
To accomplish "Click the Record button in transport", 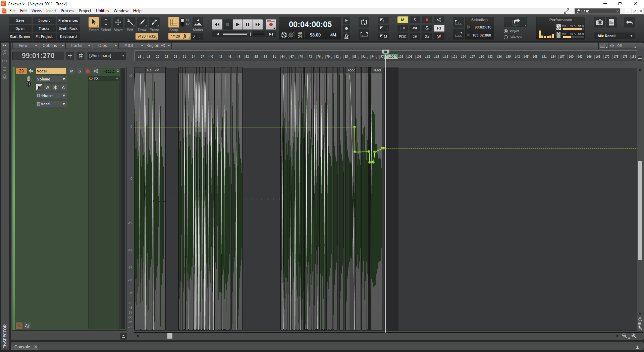I will 271,24.
